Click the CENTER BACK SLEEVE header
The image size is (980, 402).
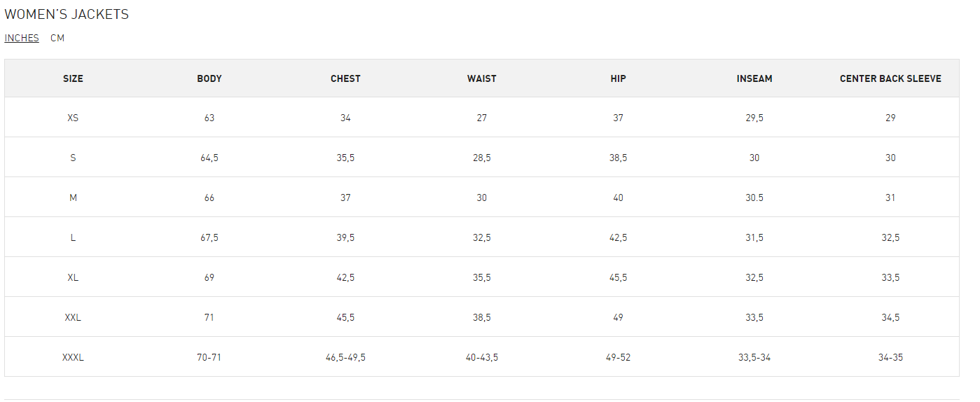(x=890, y=78)
